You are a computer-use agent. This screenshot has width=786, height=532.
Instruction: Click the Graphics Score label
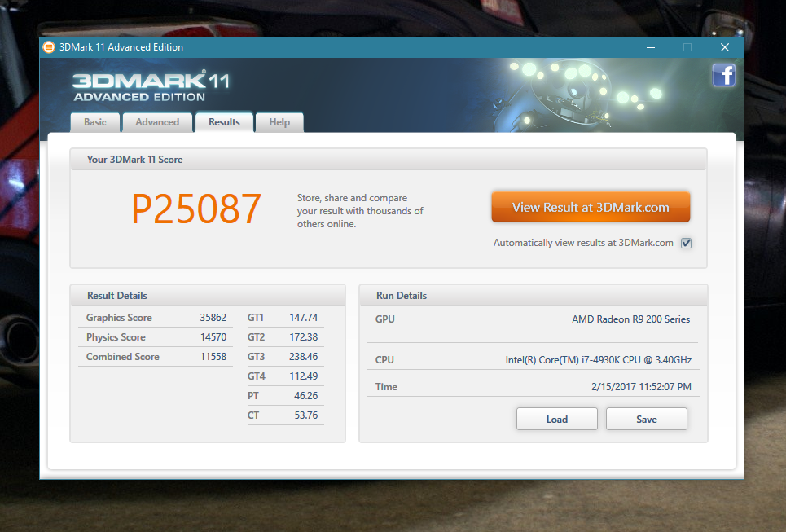(119, 318)
